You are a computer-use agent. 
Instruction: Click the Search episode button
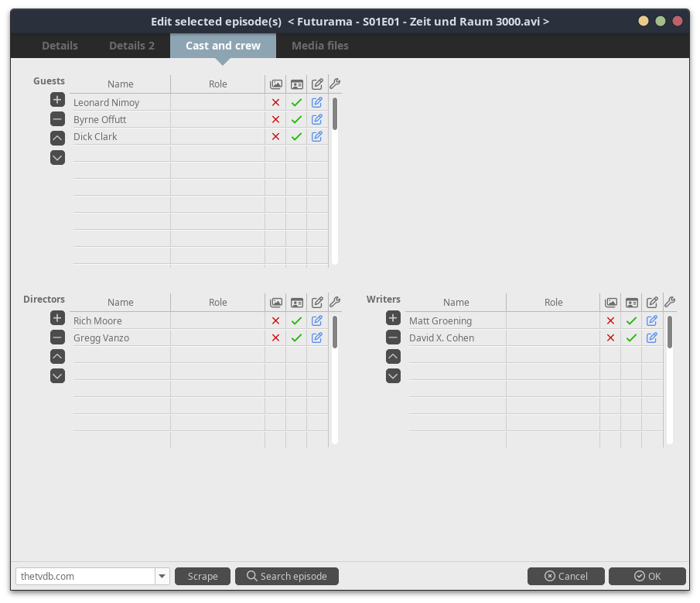(287, 576)
